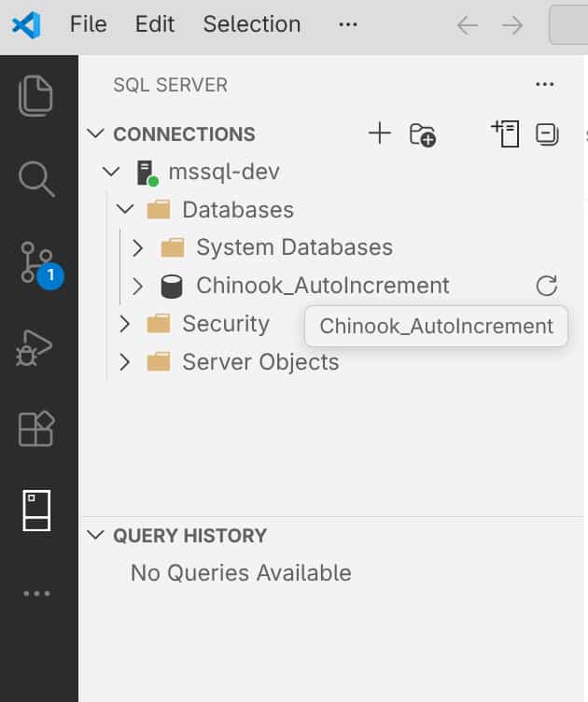The image size is (588, 702).
Task: Open a new query from Connections toolbar
Action: [505, 133]
